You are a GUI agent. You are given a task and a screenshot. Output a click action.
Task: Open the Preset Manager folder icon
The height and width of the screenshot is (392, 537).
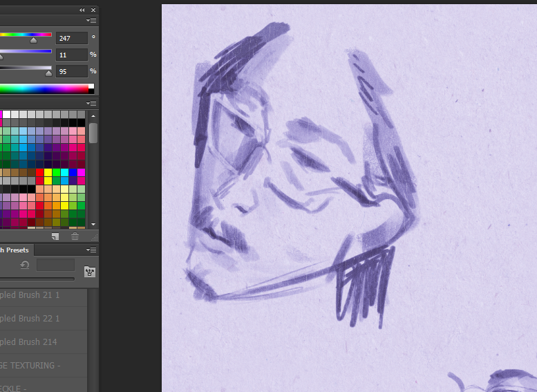tap(90, 272)
